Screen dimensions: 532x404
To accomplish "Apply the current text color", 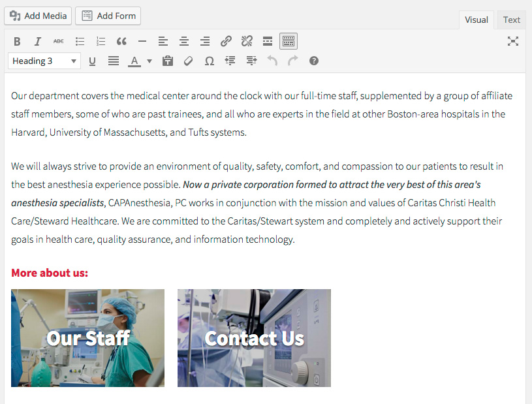I will point(134,61).
